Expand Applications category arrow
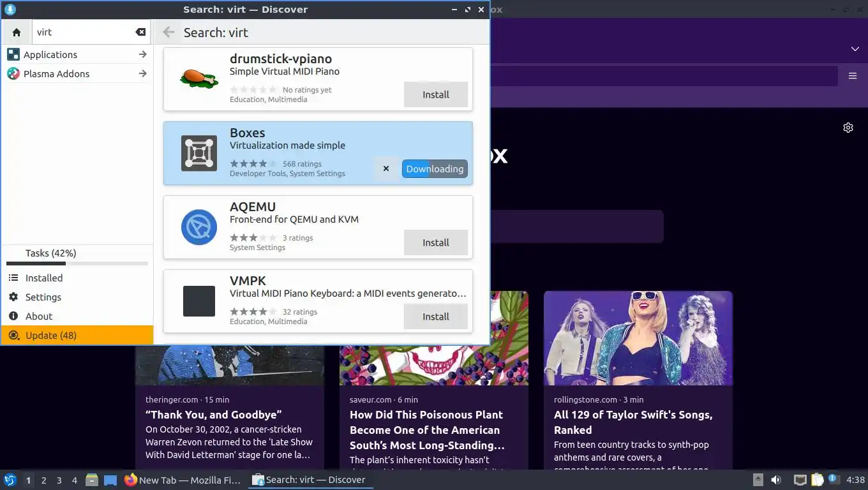 point(143,55)
